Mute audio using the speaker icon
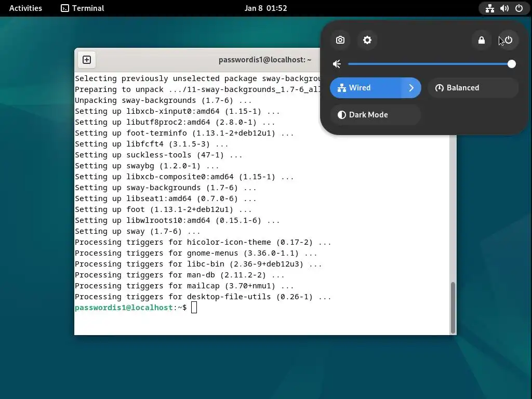This screenshot has width=532, height=399. click(x=337, y=64)
